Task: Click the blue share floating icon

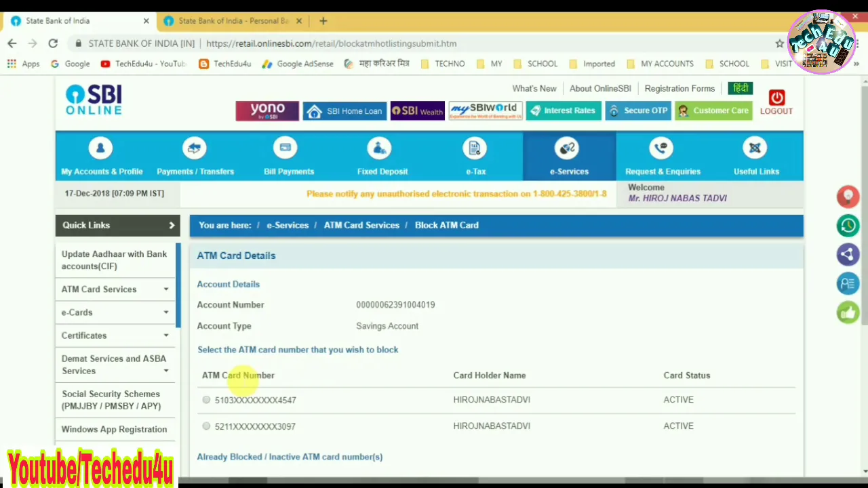Action: 848,255
